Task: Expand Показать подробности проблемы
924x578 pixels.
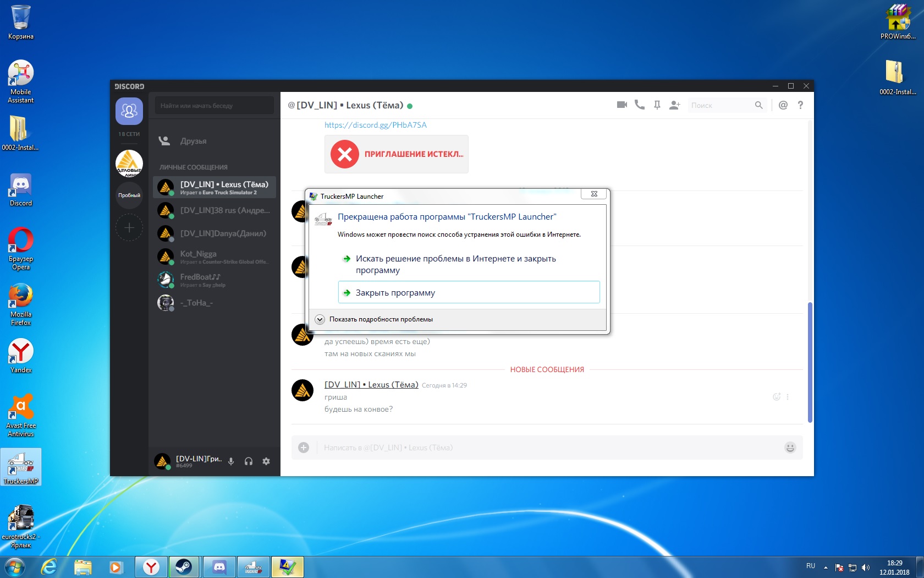Action: (374, 319)
